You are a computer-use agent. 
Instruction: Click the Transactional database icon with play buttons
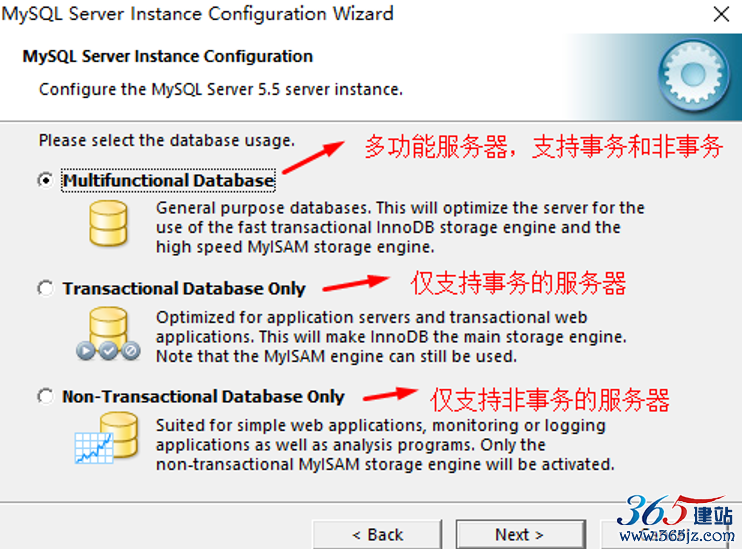click(x=108, y=334)
